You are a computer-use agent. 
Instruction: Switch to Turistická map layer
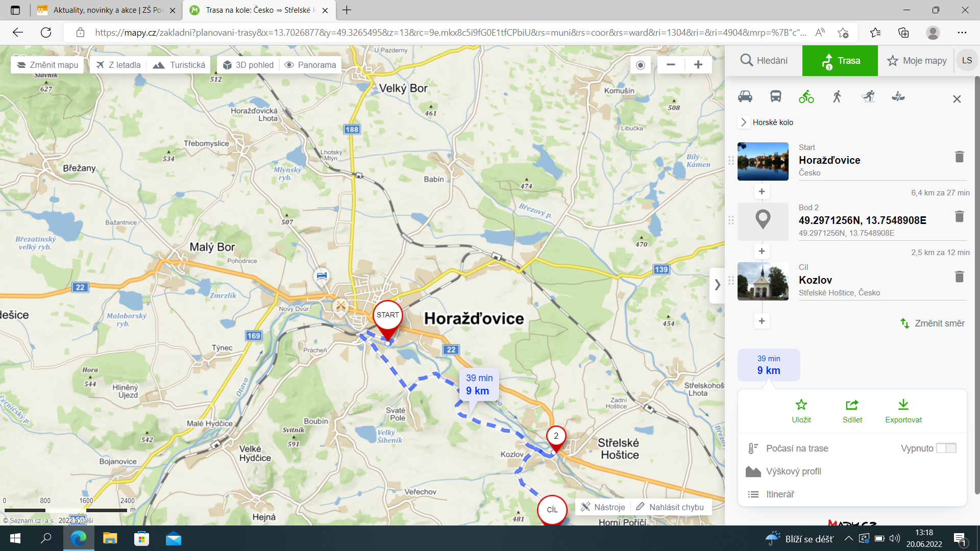[179, 65]
